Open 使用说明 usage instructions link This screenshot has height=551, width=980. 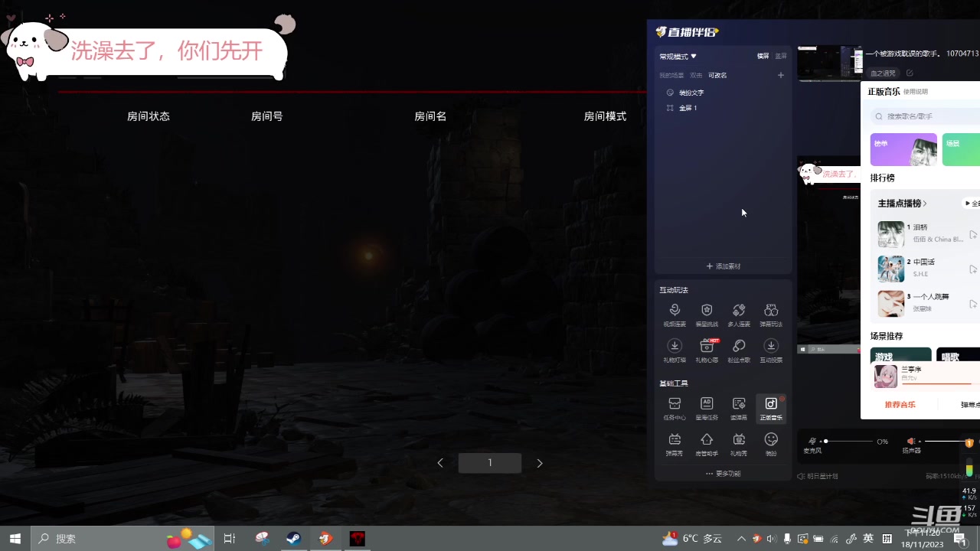pos(916,92)
